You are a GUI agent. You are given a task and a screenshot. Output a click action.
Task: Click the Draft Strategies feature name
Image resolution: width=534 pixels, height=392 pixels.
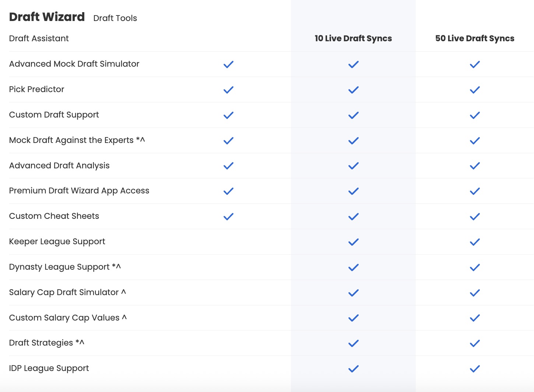click(x=47, y=343)
